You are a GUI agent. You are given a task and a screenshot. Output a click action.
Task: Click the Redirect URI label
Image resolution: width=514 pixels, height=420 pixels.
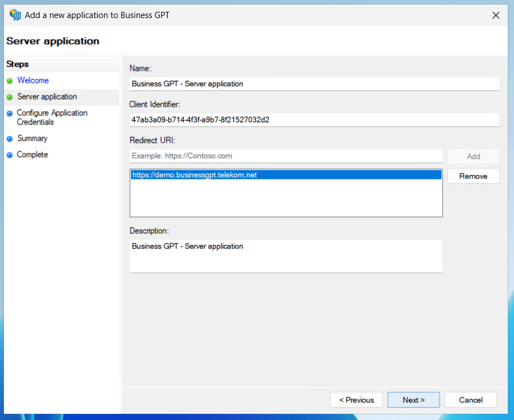pyautogui.click(x=152, y=141)
